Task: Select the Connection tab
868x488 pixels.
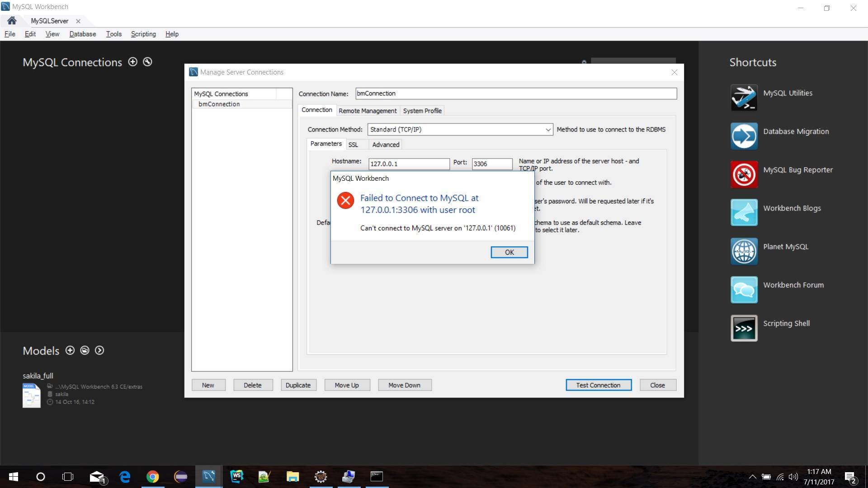Action: pyautogui.click(x=317, y=110)
